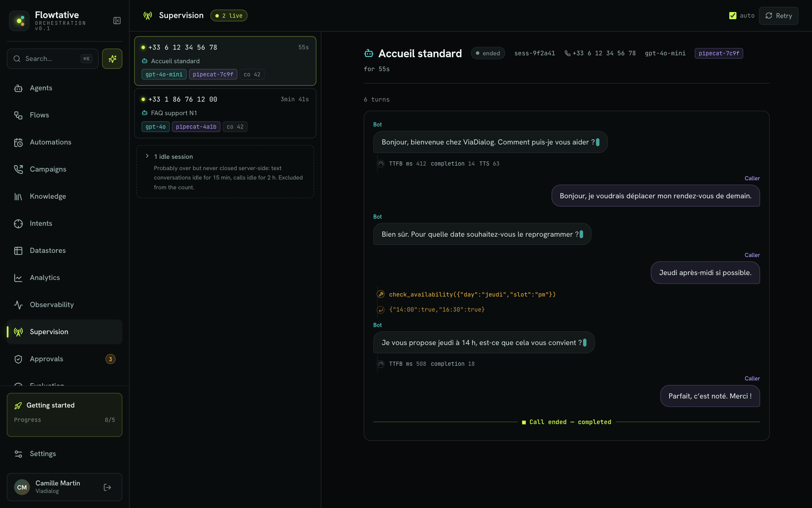Click the Settings sliders icon
Viewport: 812px width, 508px height.
pos(18,454)
